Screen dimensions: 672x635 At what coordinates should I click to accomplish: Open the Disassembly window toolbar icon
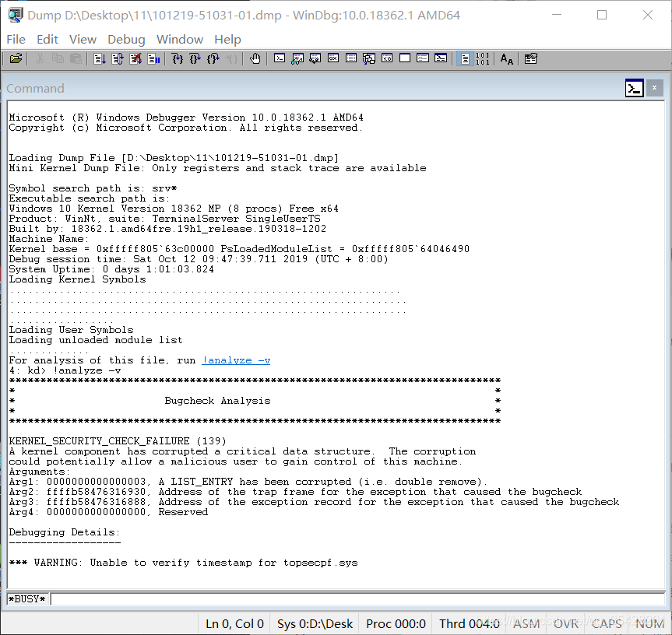point(387,58)
